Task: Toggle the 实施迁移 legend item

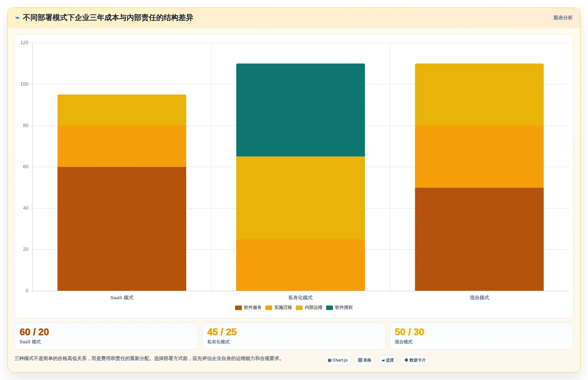Action: (279, 307)
